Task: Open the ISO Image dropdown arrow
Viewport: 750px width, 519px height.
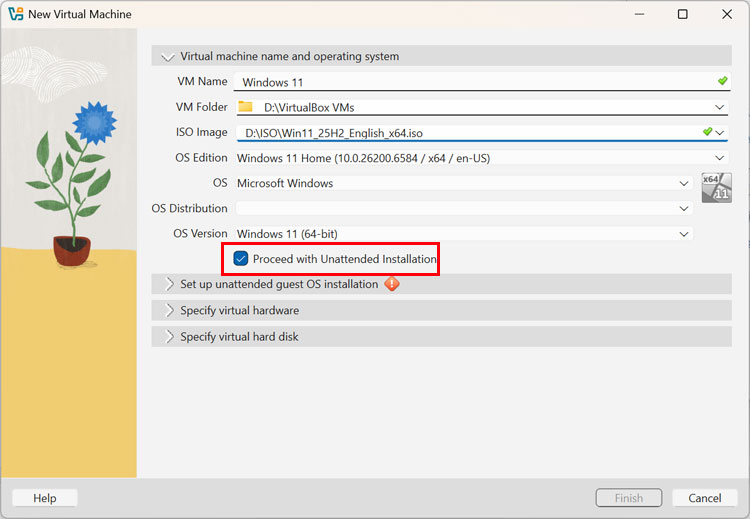Action: (720, 133)
